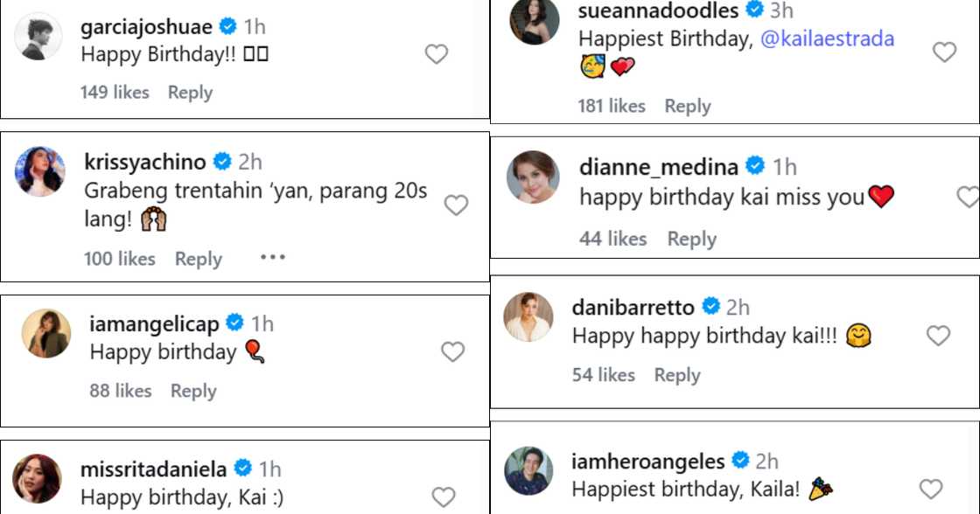Show who liked danibarretto's comment
Screen dimensions: 980x514
pos(603,375)
